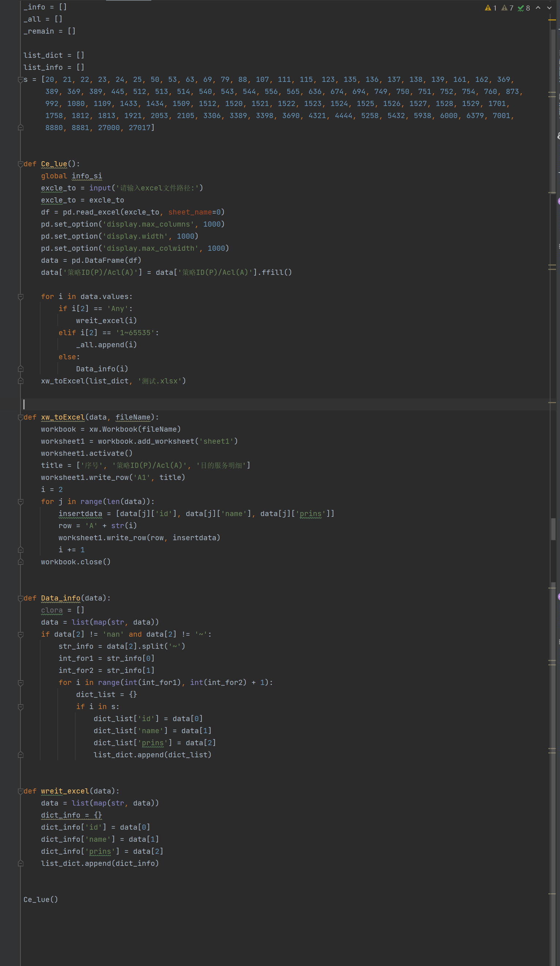Image resolution: width=560 pixels, height=966 pixels.
Task: Collapse the 'for j in range(len(data))' loop
Action: tap(21, 502)
